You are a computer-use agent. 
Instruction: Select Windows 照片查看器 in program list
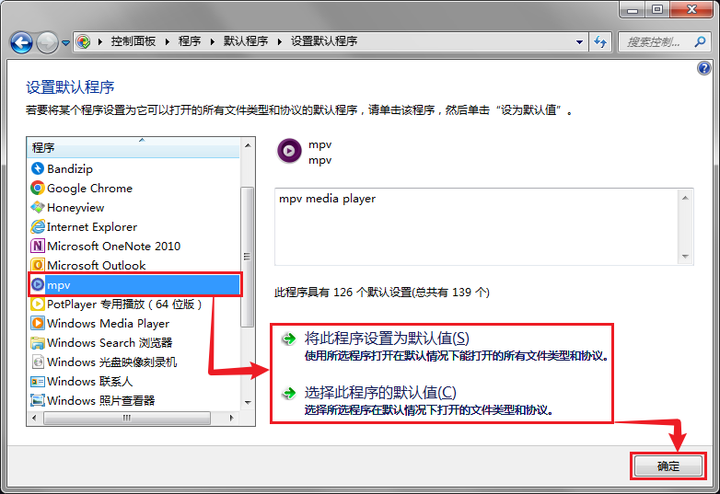point(133,401)
